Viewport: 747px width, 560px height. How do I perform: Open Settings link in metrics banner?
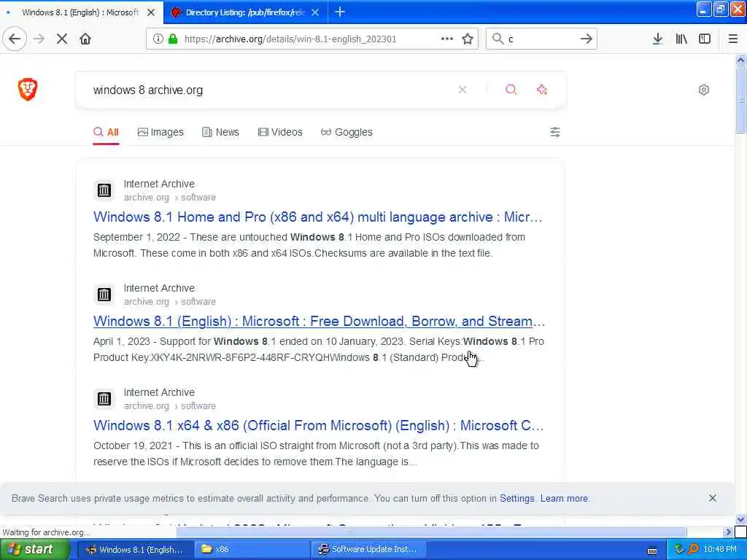517,499
